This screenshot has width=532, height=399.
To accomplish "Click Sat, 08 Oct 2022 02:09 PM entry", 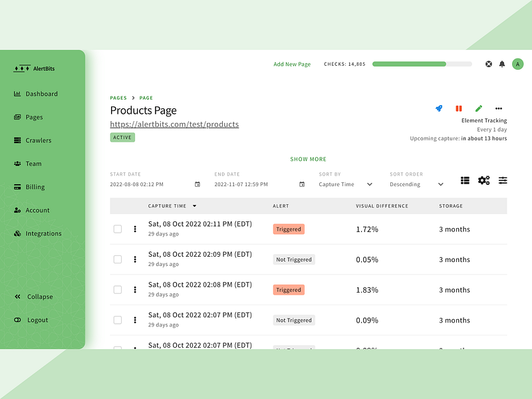I will [x=200, y=255].
